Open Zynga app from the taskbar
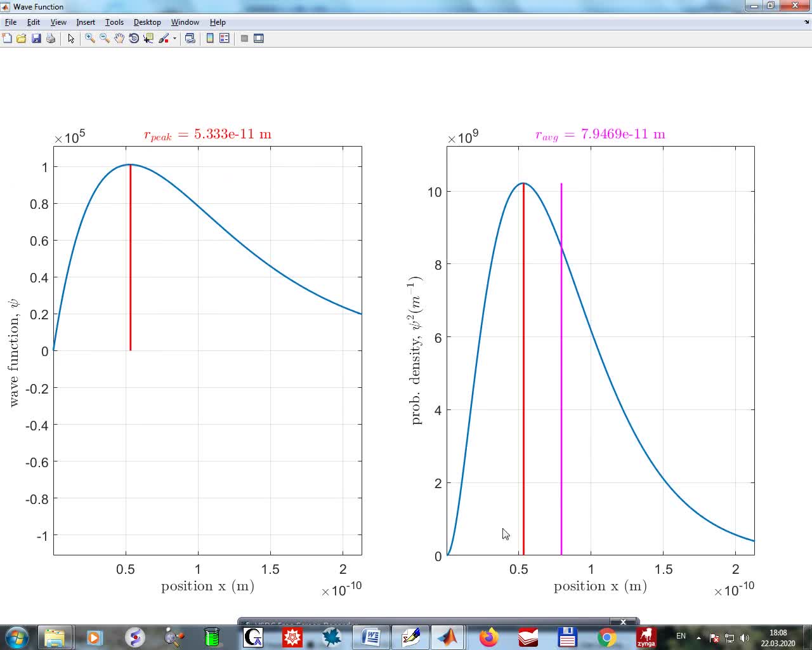812x650 pixels. 646,637
